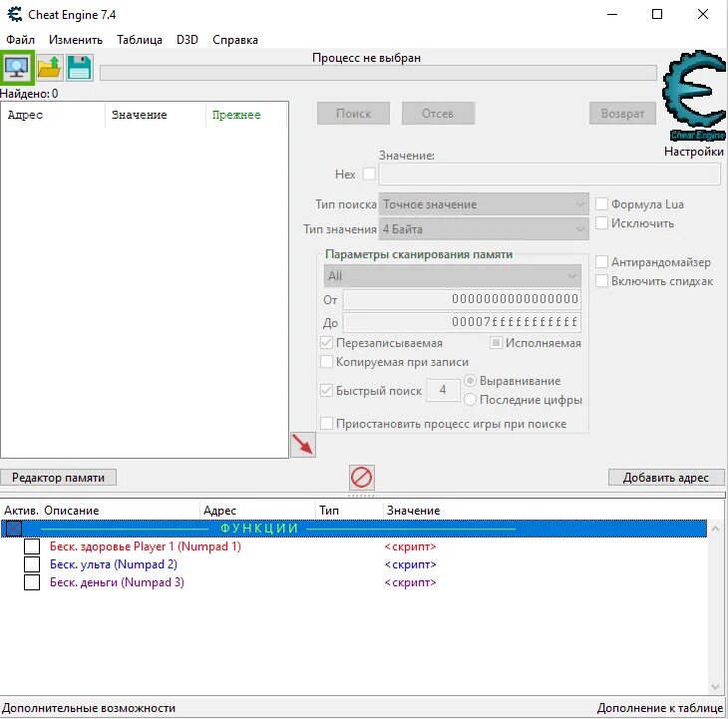The image size is (728, 719).
Task: Enable Включить спидхак checkbox
Action: tap(601, 281)
